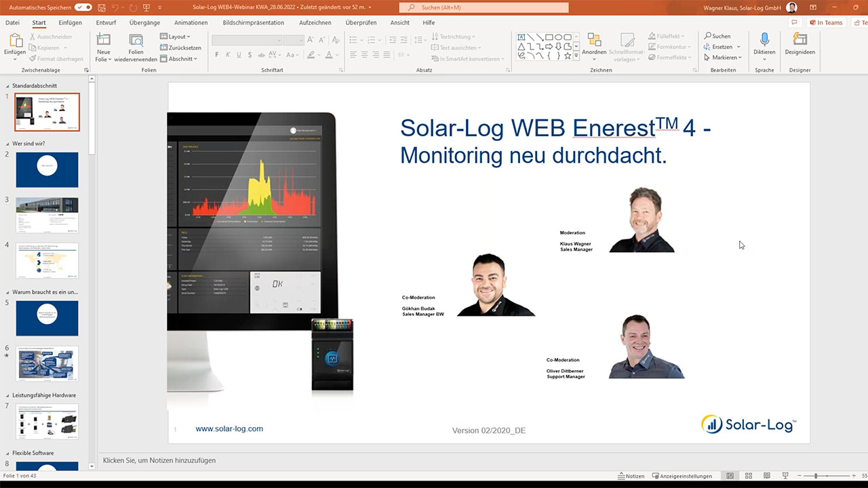868x488 pixels.
Task: Open the Datei menu
Action: coord(12,22)
